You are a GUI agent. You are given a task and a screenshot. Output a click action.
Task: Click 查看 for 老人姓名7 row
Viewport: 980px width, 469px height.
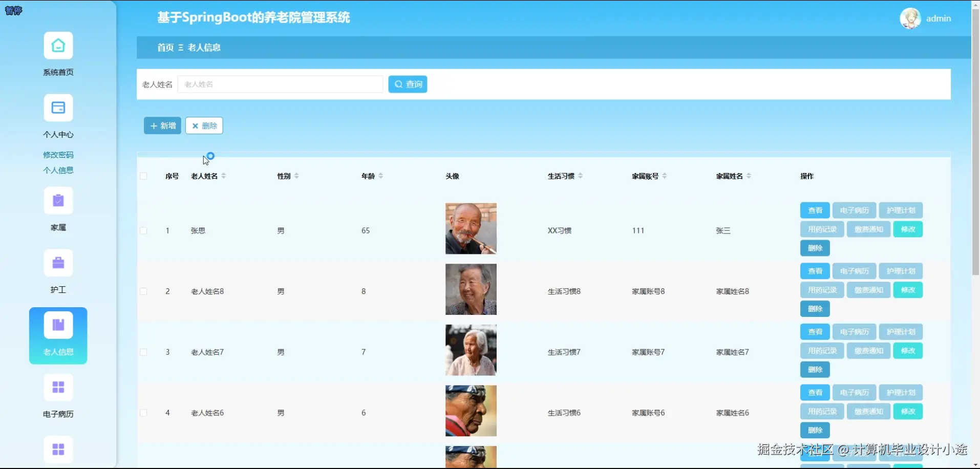(x=815, y=332)
